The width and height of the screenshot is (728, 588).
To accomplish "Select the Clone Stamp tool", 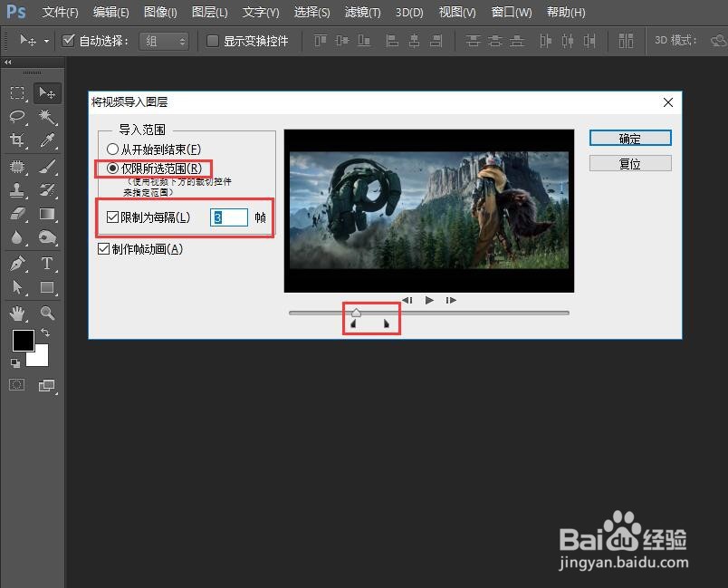I will point(17,190).
